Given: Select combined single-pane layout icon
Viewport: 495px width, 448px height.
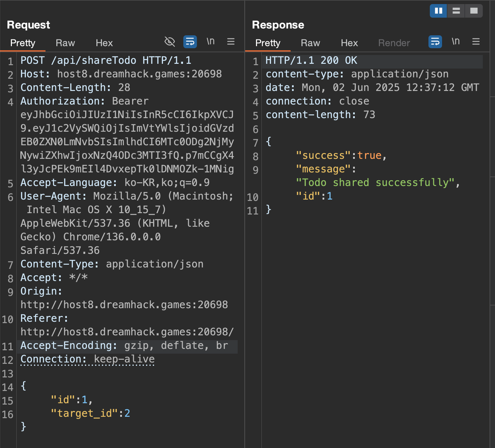Looking at the screenshot, I should [474, 11].
